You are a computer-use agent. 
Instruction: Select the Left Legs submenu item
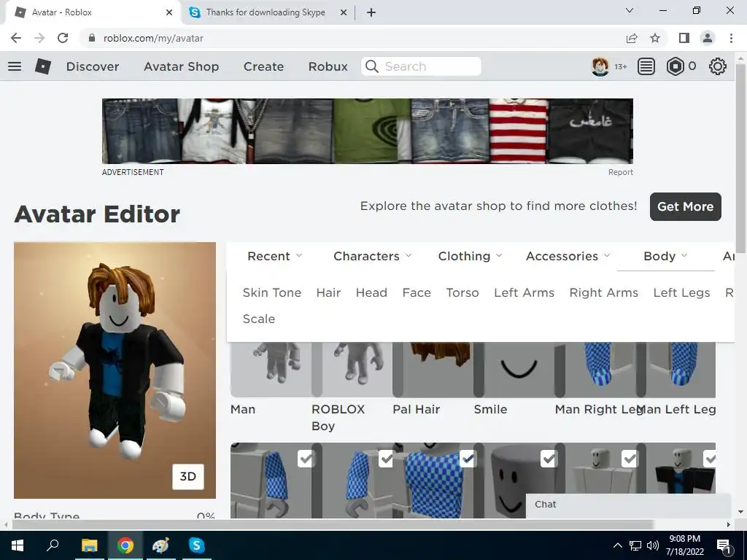[682, 292]
